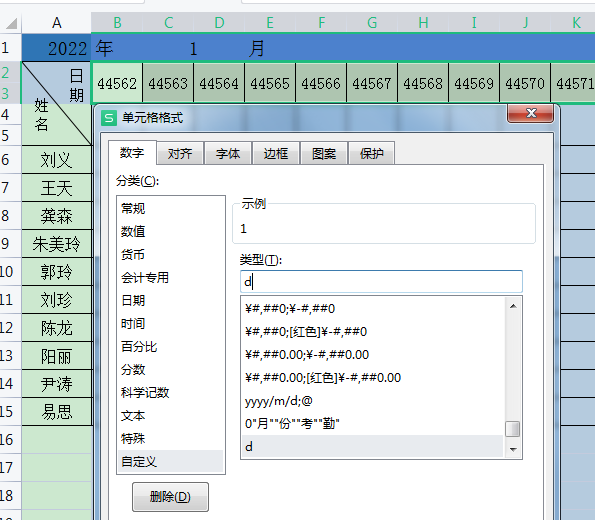
Task: Select row 16 header
Action: [10, 440]
